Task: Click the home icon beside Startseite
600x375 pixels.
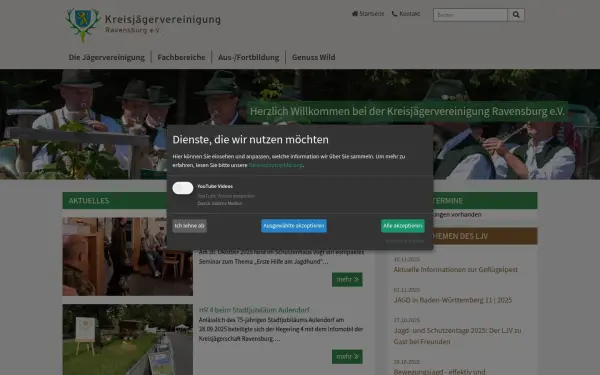Action: point(355,13)
